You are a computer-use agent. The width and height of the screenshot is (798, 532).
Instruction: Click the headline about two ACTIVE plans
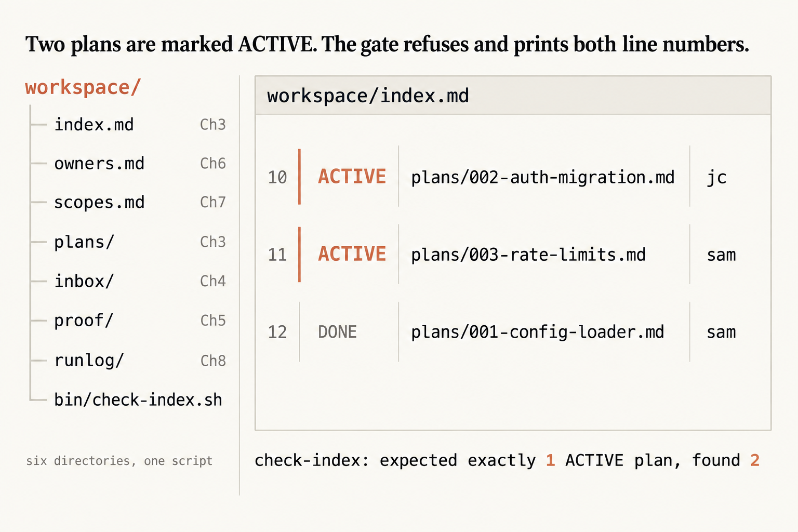[x=387, y=45]
